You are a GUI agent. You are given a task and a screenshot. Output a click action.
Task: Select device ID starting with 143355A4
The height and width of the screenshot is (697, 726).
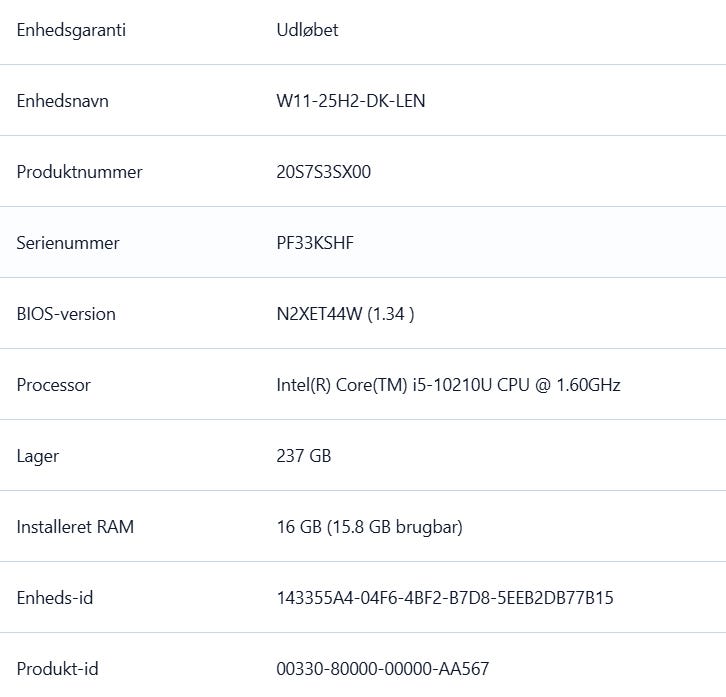pos(445,598)
